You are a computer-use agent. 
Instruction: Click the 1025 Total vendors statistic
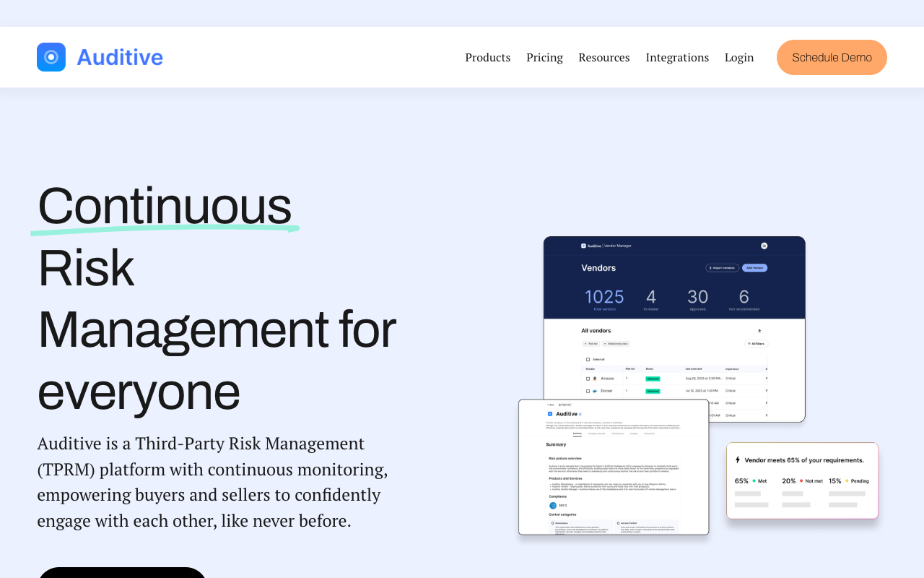604,299
